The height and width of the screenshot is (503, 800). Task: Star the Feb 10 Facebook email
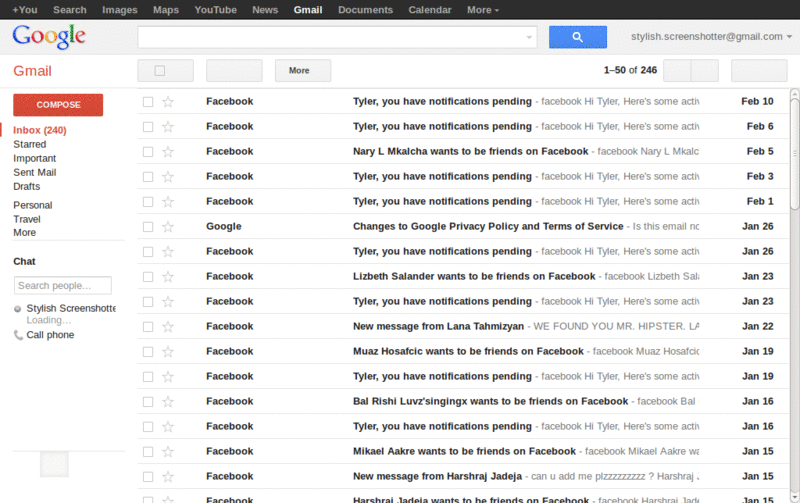[x=168, y=102]
